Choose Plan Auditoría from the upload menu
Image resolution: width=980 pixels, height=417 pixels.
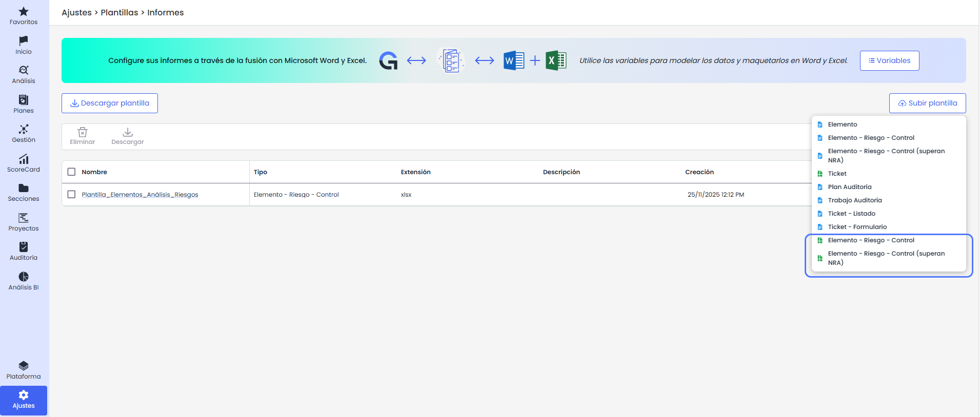849,187
